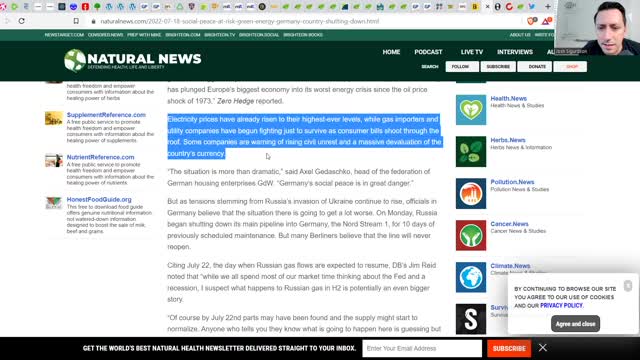Viewport: 640px width, 360px height.
Task: Open the Brave Shields lion icon
Action: click(x=531, y=21)
